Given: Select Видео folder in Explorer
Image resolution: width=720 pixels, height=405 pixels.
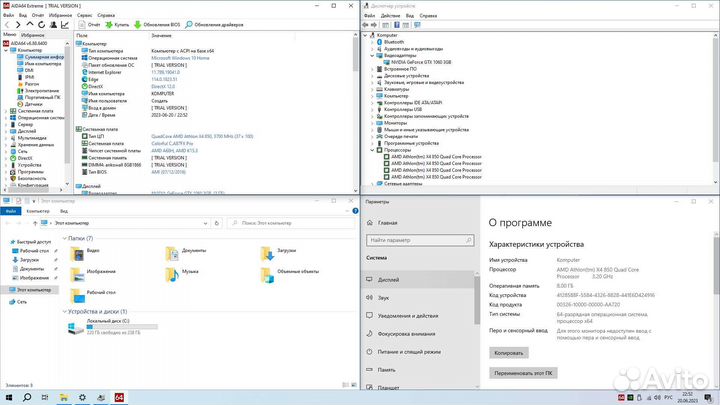Looking at the screenshot, I should 85,253.
